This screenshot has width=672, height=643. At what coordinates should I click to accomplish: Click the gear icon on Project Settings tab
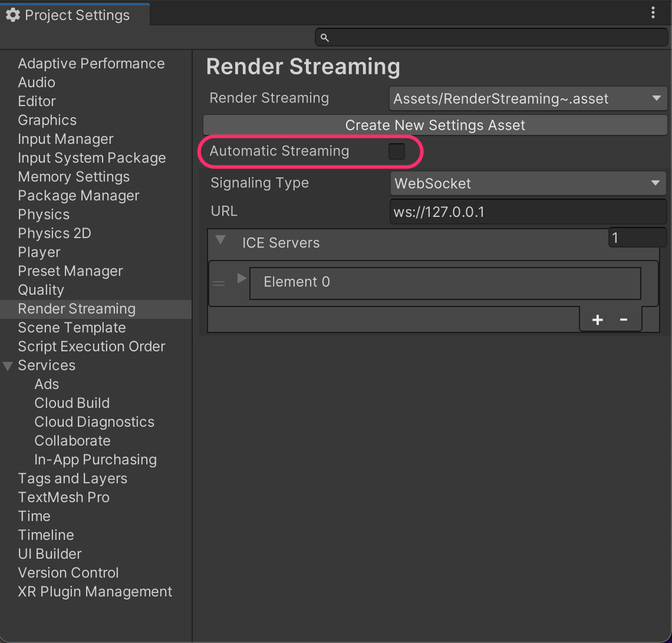(x=13, y=15)
